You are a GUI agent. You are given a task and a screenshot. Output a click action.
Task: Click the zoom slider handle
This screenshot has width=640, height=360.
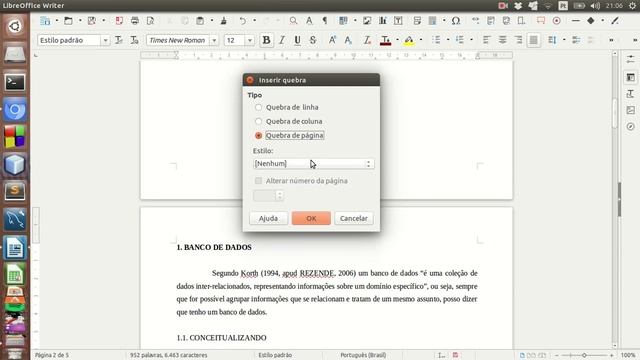584,356
